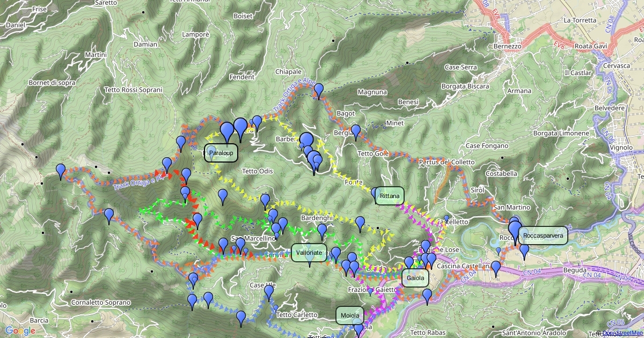Open the Paraloup place label

(x=221, y=153)
